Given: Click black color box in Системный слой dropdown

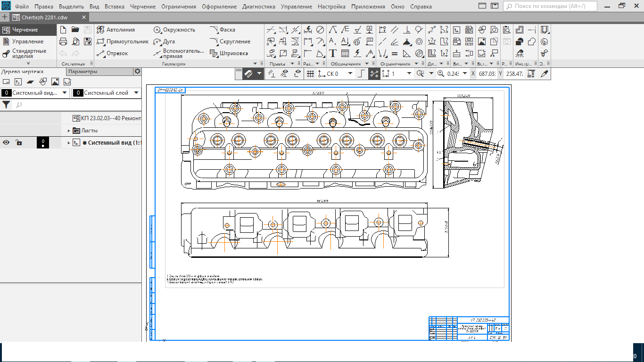Looking at the screenshot, I should click(78, 93).
